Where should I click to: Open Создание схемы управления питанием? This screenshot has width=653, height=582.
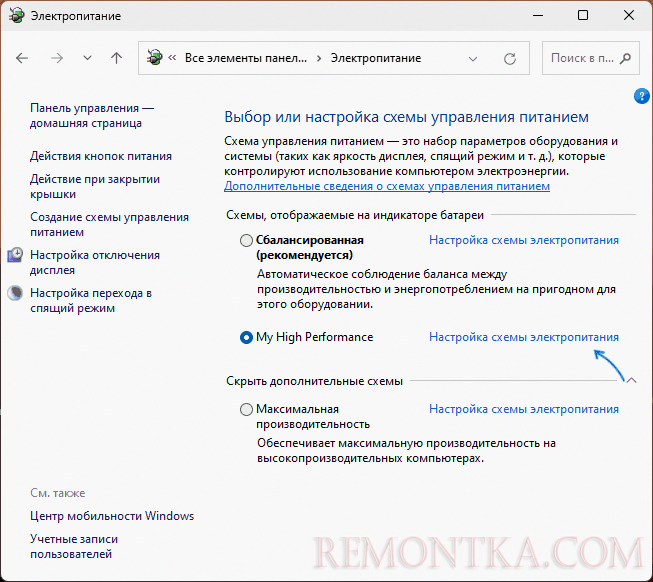click(110, 224)
